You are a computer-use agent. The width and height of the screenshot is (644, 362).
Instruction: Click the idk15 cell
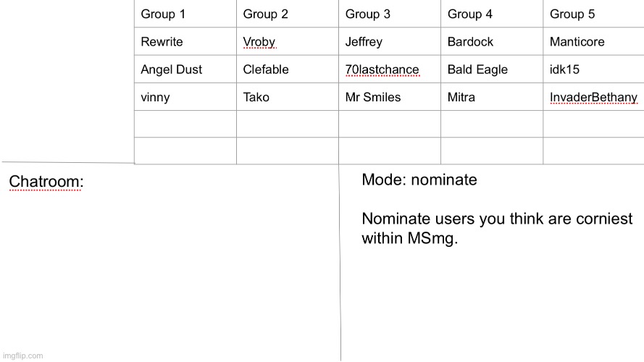pyautogui.click(x=594, y=70)
